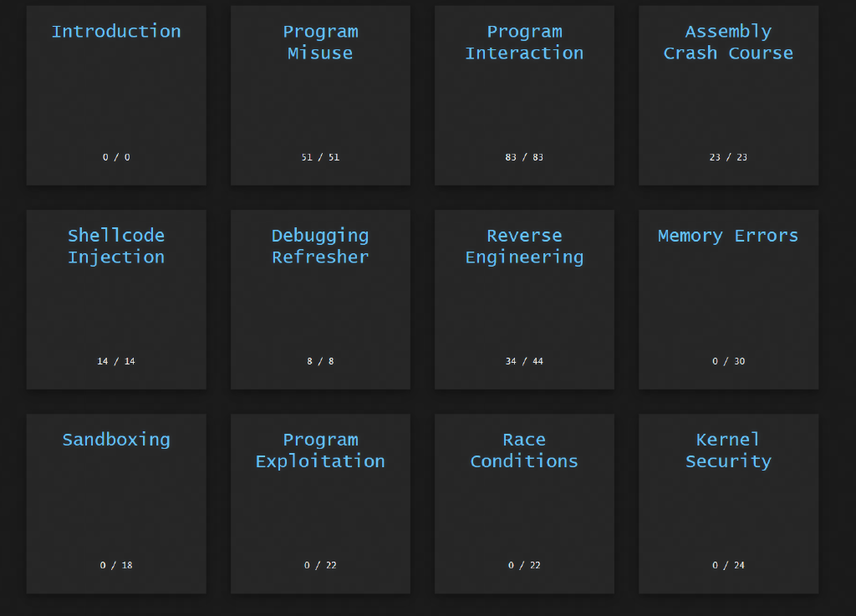Open the Shellcode Injection module
856x616 pixels.
click(116, 247)
